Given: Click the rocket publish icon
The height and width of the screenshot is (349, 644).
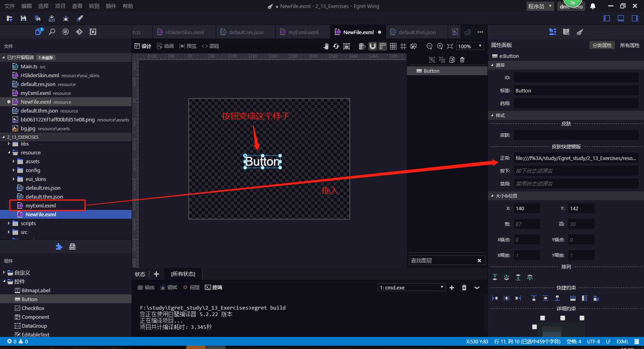Looking at the screenshot, I should (80, 18).
